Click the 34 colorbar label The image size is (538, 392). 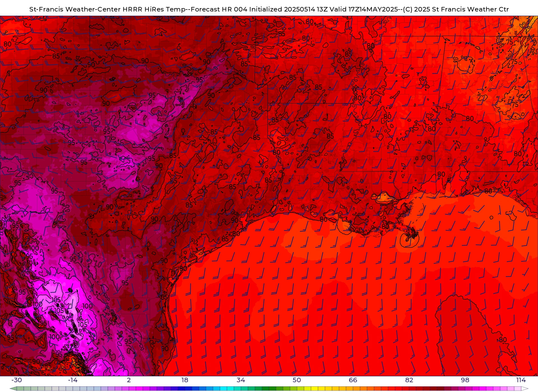click(x=241, y=380)
